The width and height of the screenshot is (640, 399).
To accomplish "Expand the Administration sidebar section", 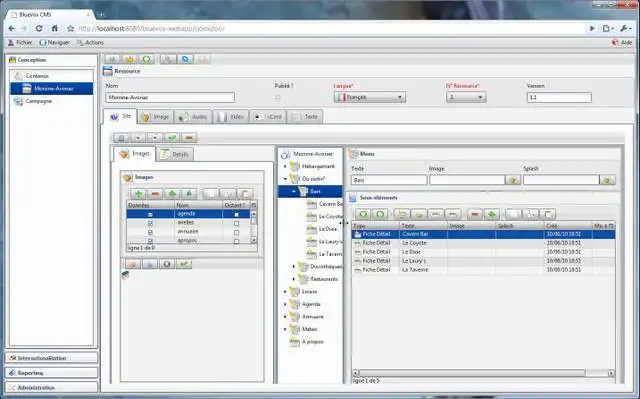I will coord(51,388).
